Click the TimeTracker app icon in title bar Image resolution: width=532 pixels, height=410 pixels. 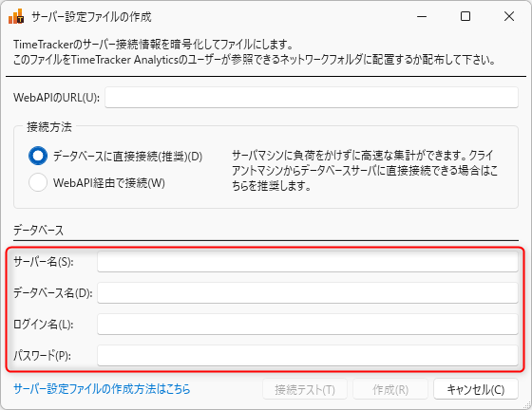[x=16, y=16]
